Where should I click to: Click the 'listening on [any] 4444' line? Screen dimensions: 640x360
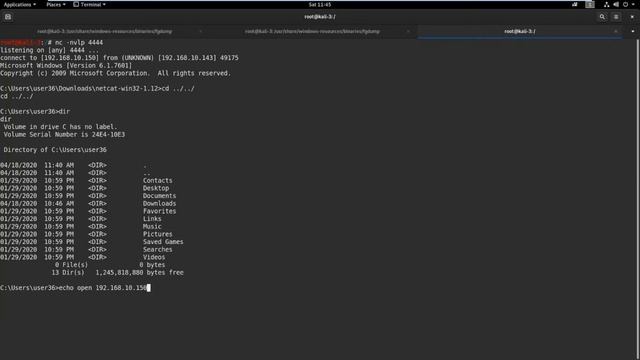(49, 50)
